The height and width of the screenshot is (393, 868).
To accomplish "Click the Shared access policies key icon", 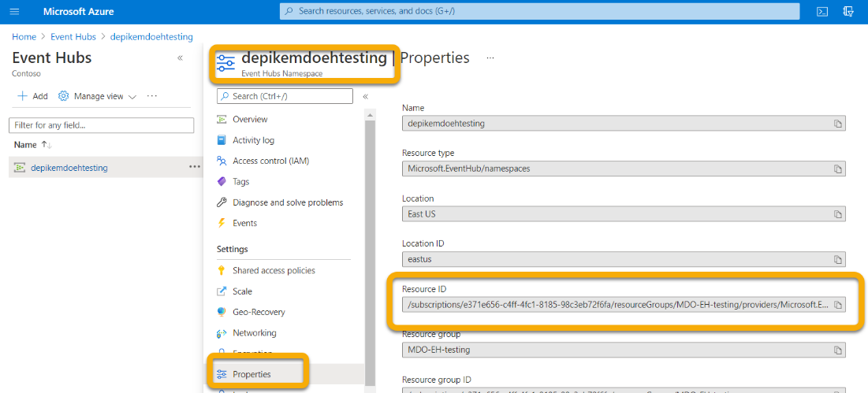I will tap(222, 270).
